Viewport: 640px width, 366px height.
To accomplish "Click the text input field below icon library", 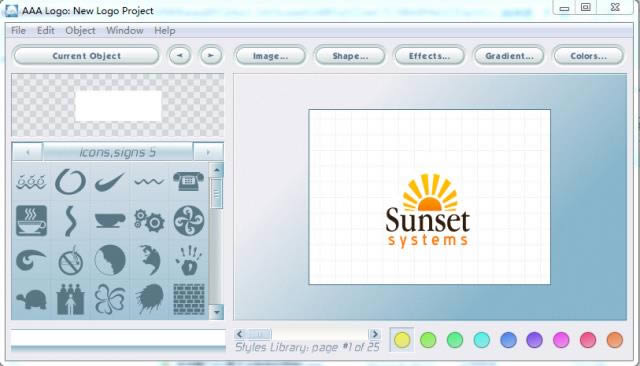I will [x=118, y=337].
